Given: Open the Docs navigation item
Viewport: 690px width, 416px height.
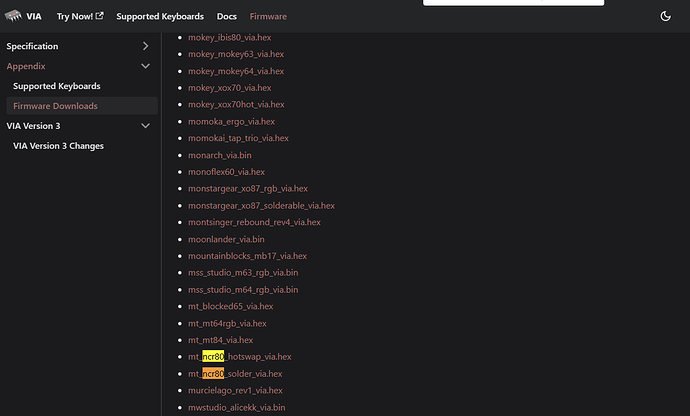Looking at the screenshot, I should (227, 16).
